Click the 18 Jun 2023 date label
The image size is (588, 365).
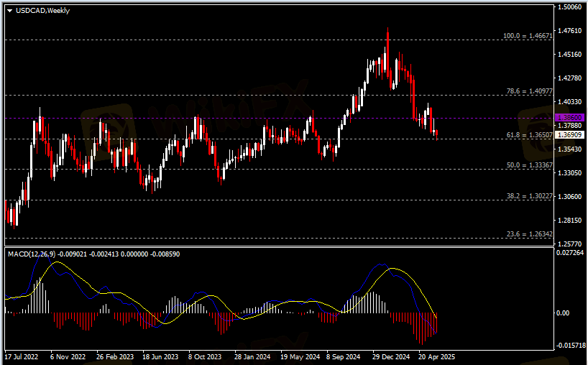160,357
